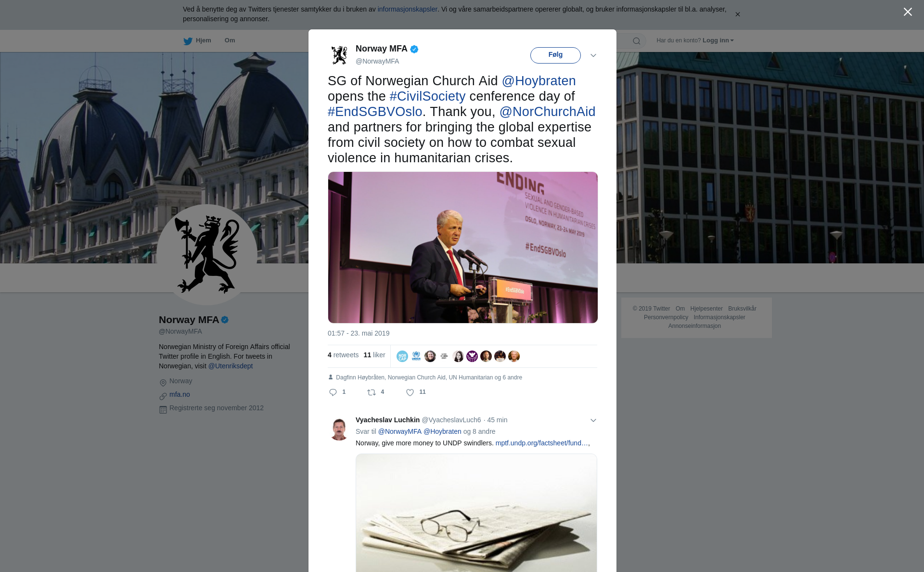Open the @Hoybraten mention link

(539, 81)
